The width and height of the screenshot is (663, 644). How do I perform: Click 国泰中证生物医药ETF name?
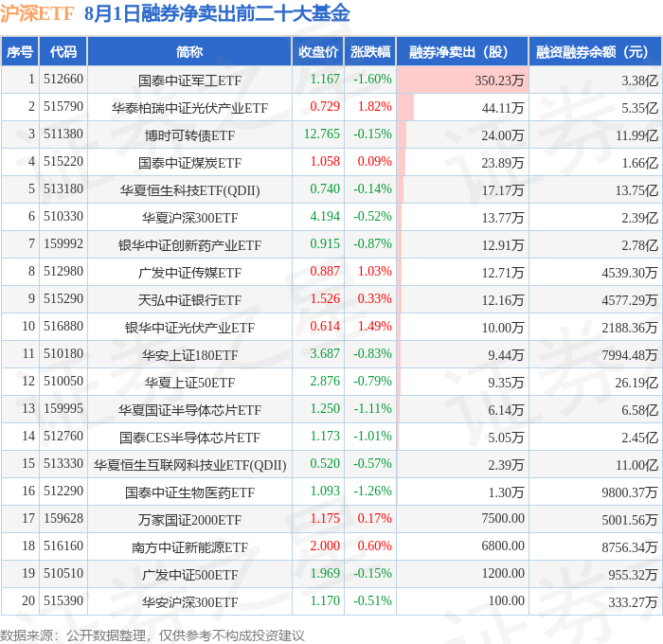click(189, 492)
